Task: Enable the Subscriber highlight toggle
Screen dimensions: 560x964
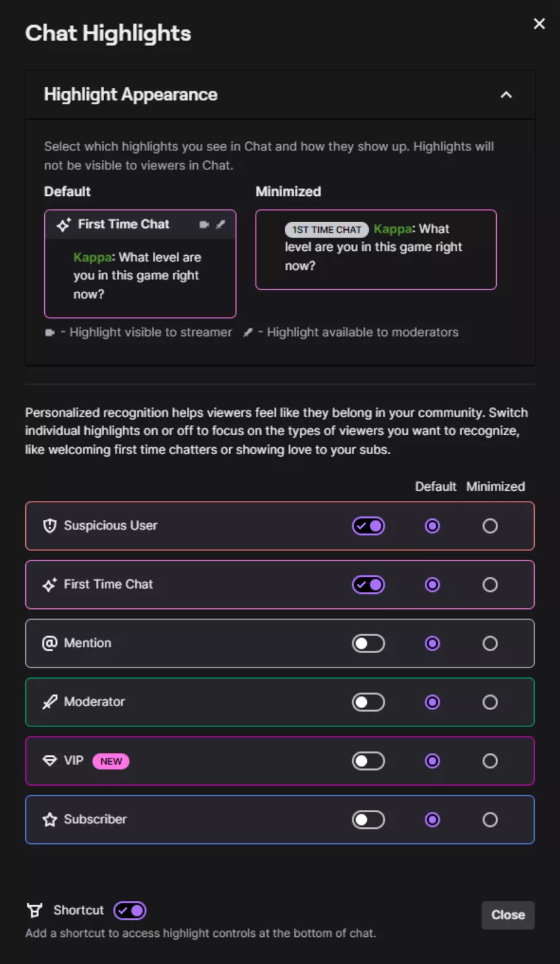Action: click(368, 819)
